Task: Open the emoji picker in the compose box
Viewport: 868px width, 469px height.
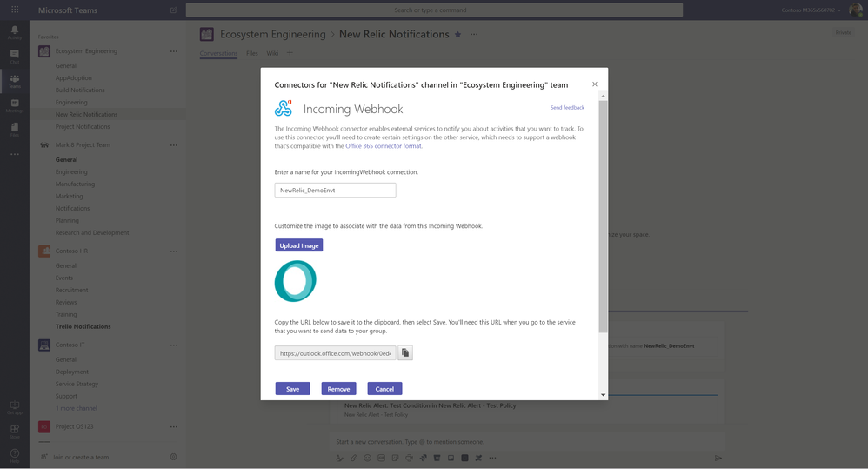Action: coord(367,458)
